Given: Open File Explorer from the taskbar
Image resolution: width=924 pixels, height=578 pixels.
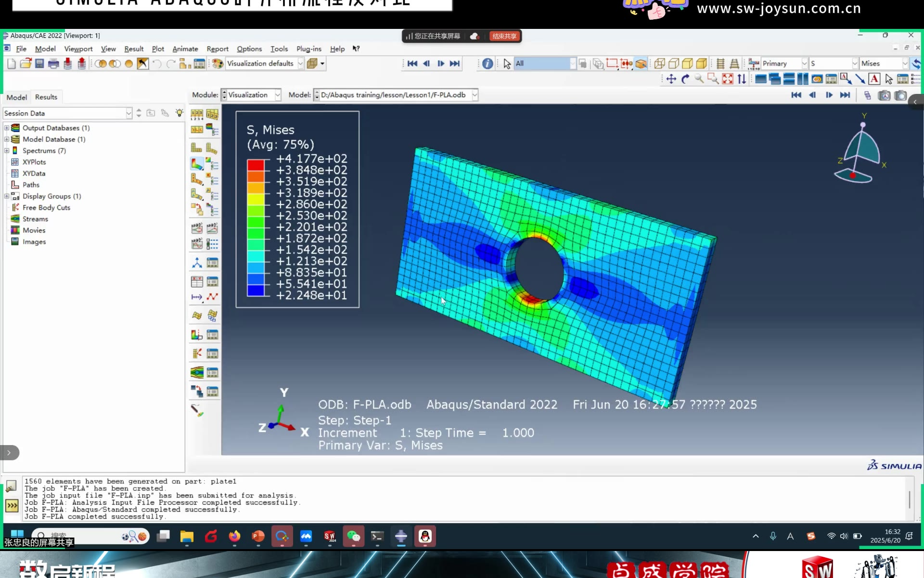Looking at the screenshot, I should pyautogui.click(x=187, y=536).
